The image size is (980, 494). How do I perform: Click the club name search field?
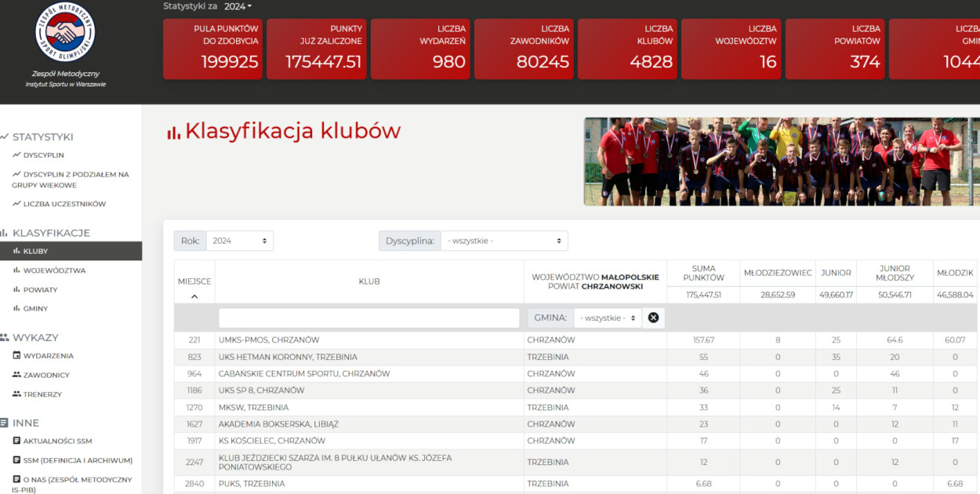point(369,318)
